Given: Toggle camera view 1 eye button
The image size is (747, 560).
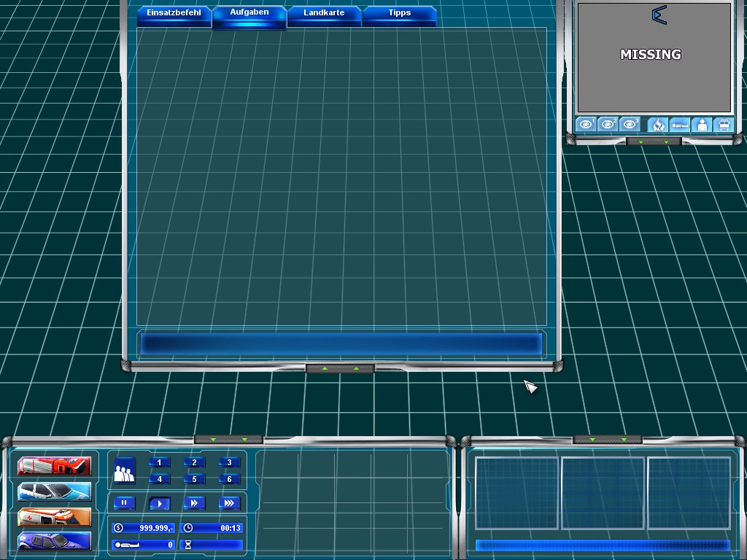Looking at the screenshot, I should pyautogui.click(x=586, y=125).
